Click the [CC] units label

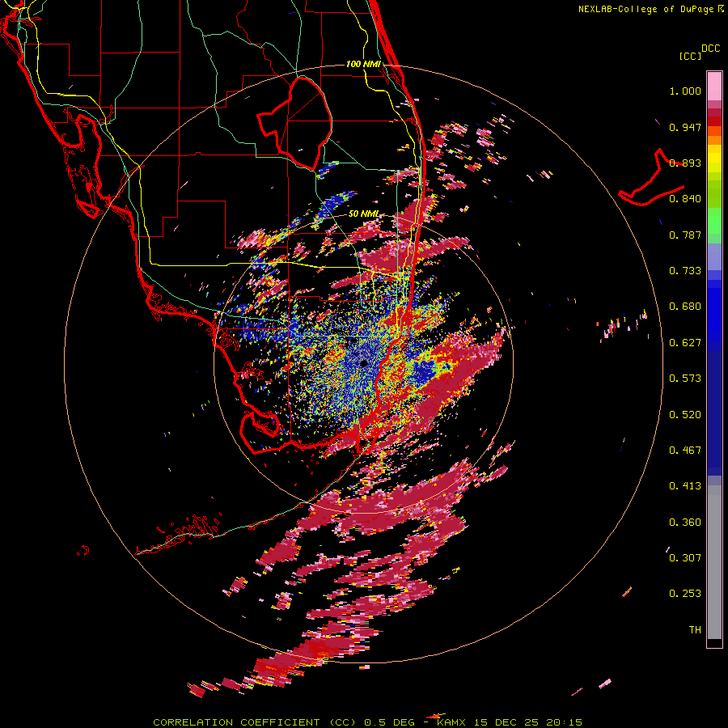pos(690,56)
